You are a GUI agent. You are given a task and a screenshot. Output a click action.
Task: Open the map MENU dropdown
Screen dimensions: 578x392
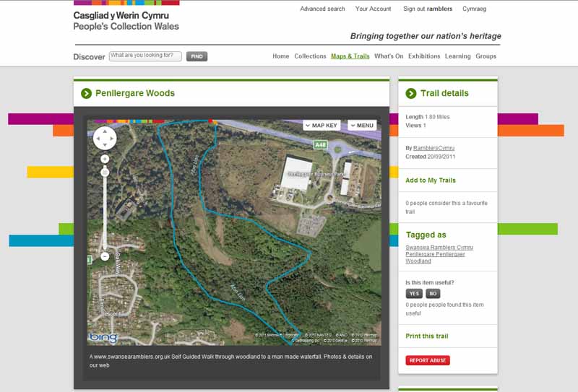pyautogui.click(x=362, y=126)
